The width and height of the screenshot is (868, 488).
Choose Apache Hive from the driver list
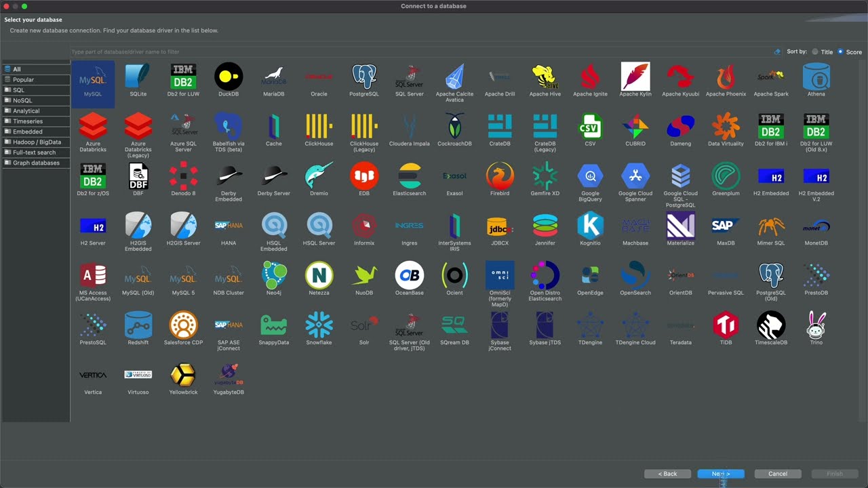pos(545,80)
